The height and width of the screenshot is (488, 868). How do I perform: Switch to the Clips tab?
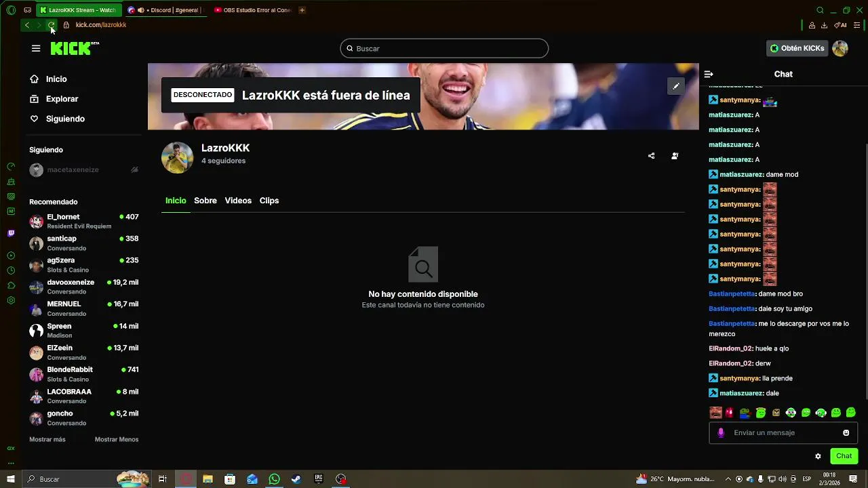[269, 201]
